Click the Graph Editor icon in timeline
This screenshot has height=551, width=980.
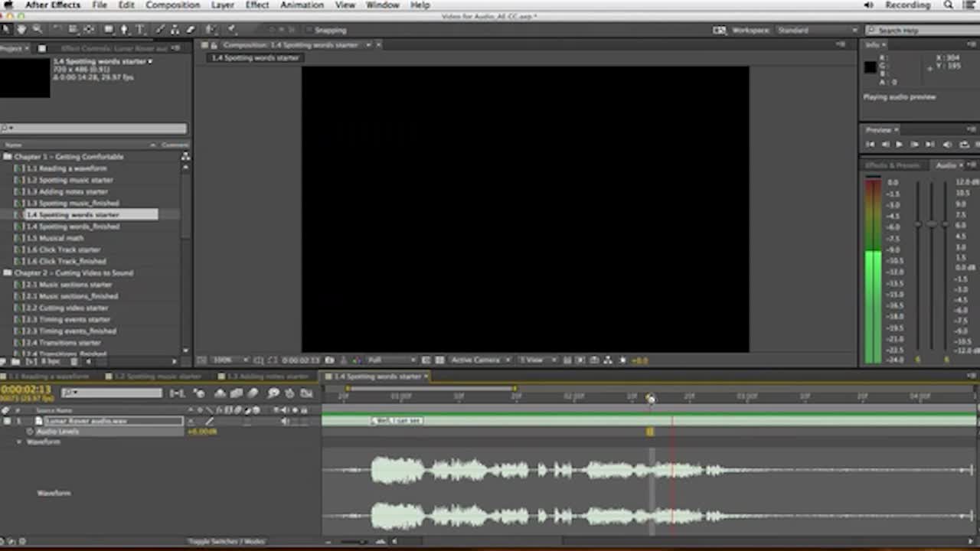click(x=307, y=393)
